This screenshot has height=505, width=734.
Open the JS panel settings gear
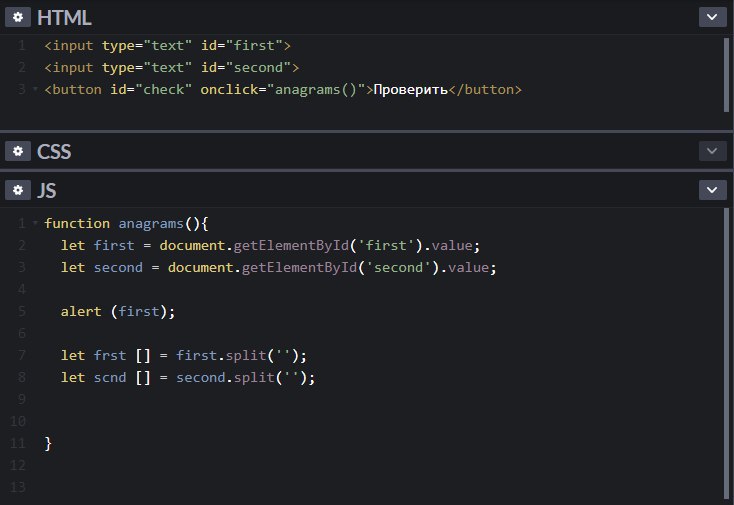coord(18,190)
